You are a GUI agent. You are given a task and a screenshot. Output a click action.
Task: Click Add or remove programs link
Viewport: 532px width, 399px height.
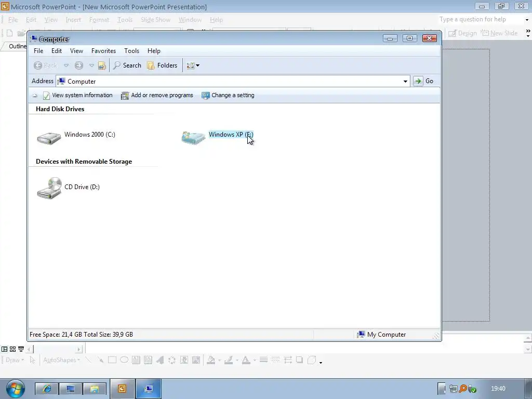(157, 96)
